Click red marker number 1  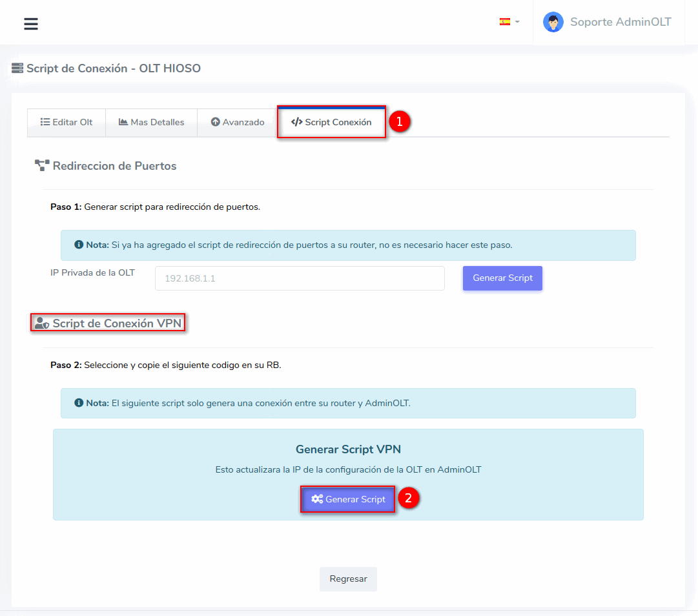coord(400,121)
